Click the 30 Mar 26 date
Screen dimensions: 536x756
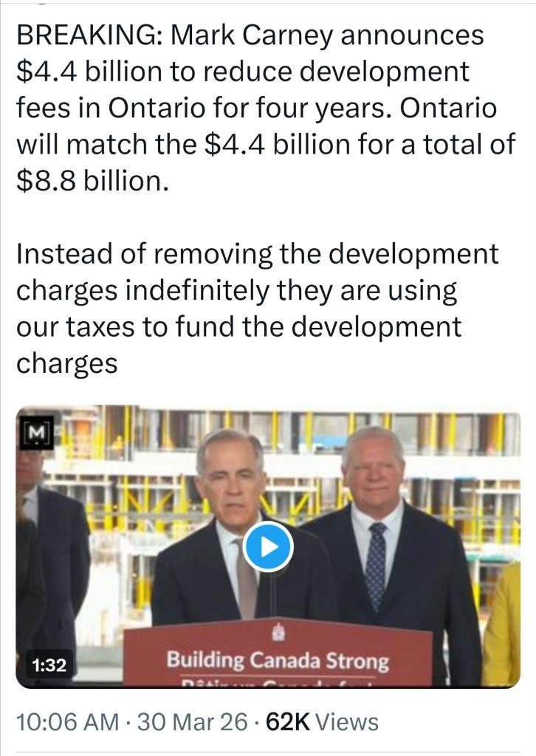pyautogui.click(x=192, y=722)
